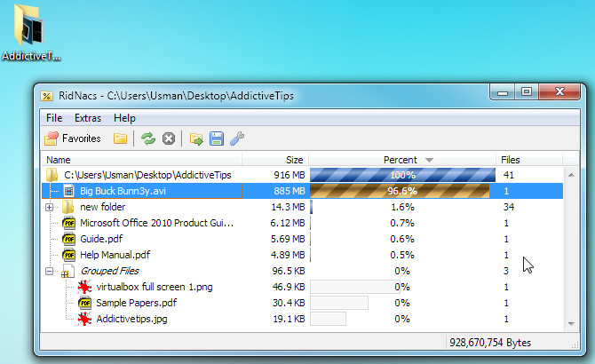Viewport: 595px width, 364px height.
Task: Click the 96.6% bar of Big Buck Bunn3y.avi
Action: (x=400, y=191)
